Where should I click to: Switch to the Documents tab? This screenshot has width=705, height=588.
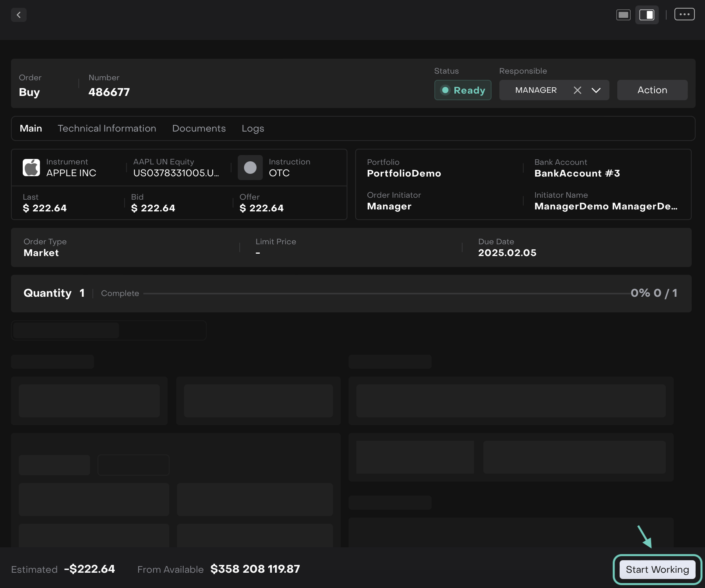coord(199,128)
